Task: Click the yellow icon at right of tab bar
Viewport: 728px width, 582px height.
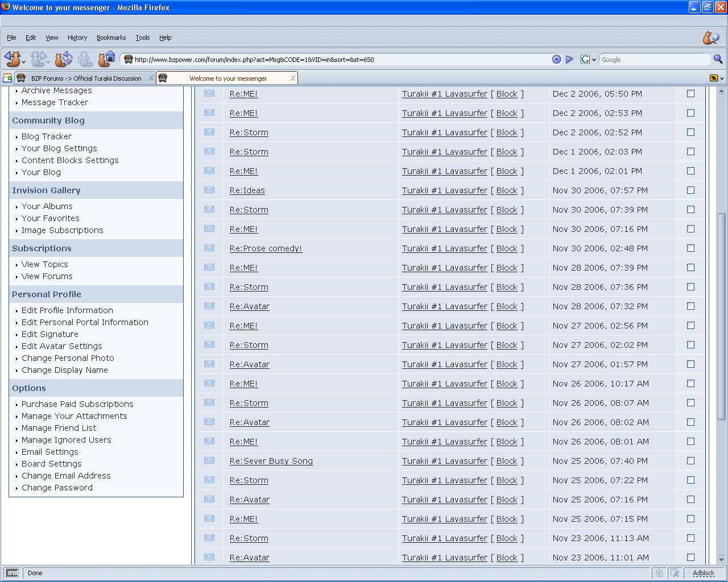Action: tap(714, 78)
